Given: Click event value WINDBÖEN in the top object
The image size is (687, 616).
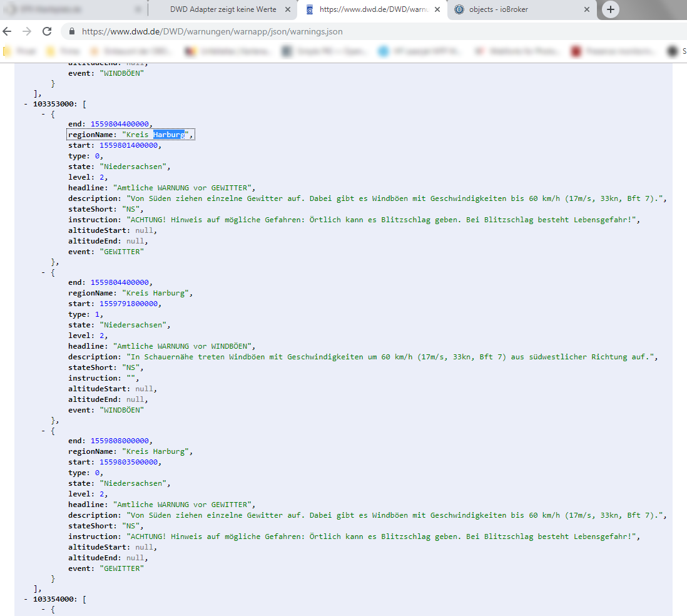Looking at the screenshot, I should (122, 73).
